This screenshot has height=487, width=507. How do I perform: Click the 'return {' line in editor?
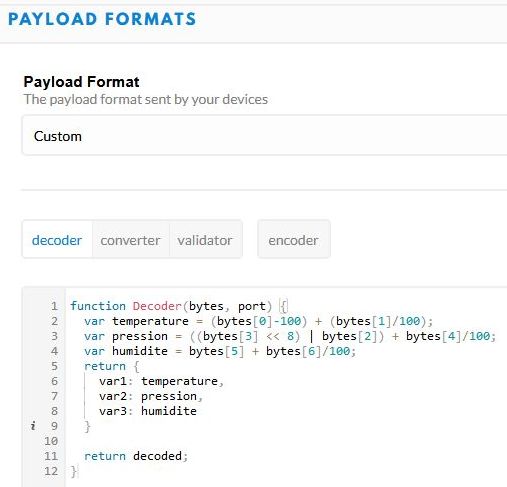pos(112,366)
